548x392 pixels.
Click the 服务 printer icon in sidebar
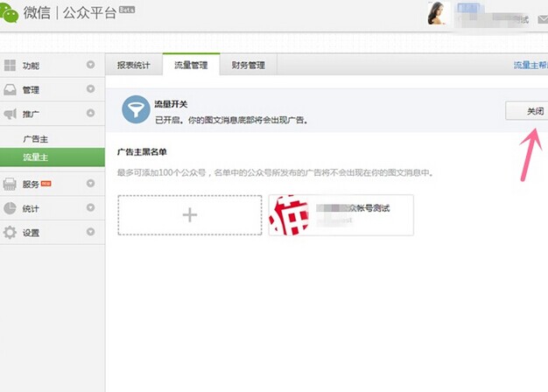pyautogui.click(x=11, y=184)
